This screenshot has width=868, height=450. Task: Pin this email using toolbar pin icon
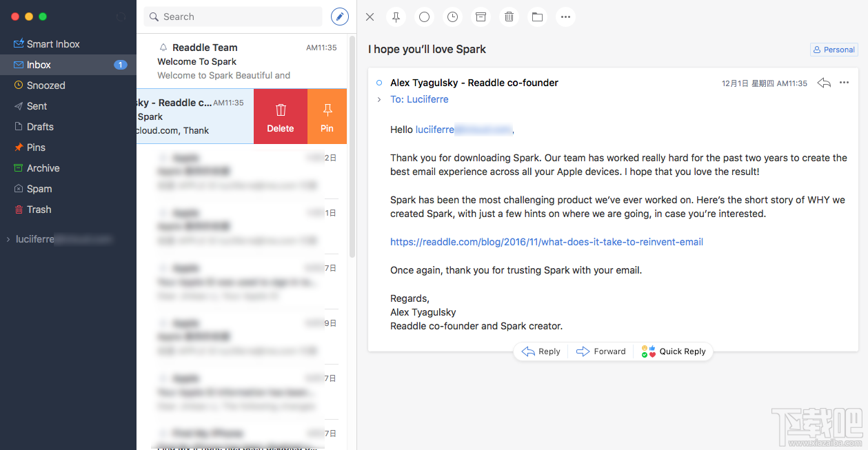(396, 17)
